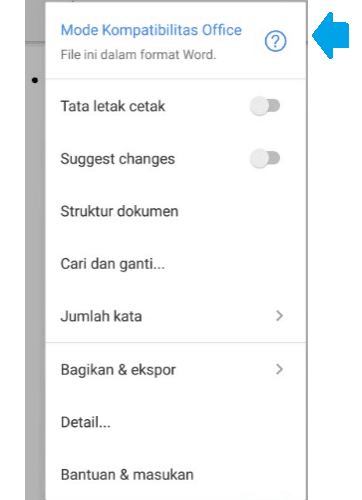Click the bullet point in the document margin
Image resolution: width=362 pixels, height=500 pixels.
pyautogui.click(x=35, y=80)
